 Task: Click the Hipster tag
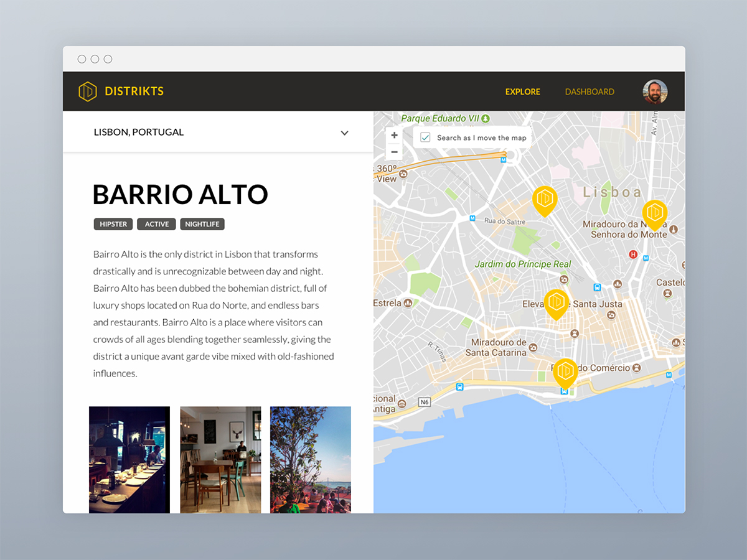(x=113, y=224)
